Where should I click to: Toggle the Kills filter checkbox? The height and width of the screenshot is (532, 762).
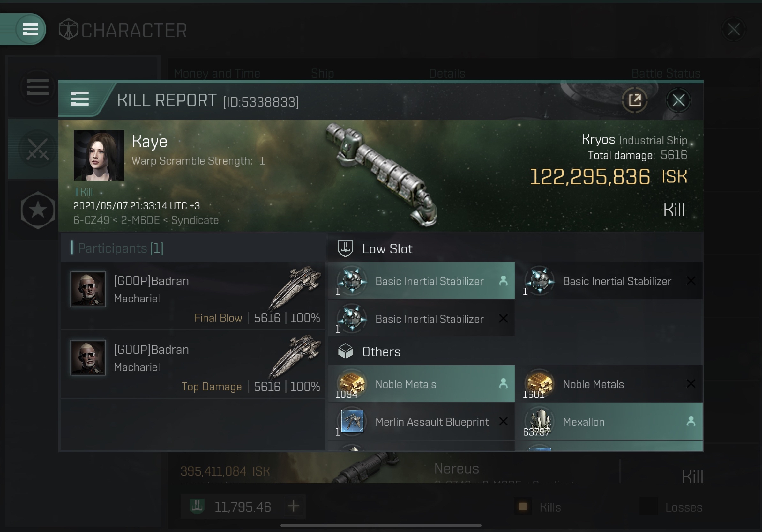click(523, 506)
